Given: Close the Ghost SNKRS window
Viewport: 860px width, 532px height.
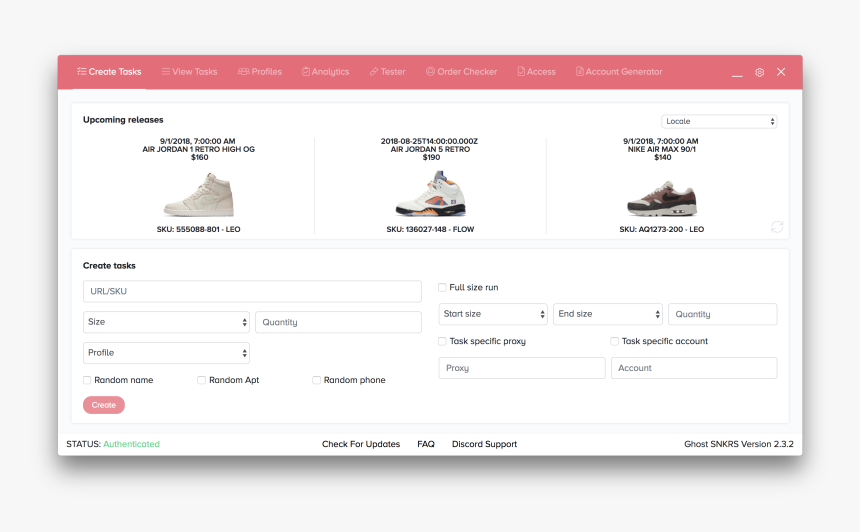Looking at the screenshot, I should pos(781,72).
